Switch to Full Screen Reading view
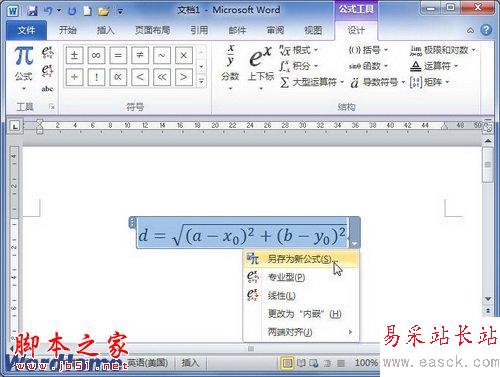 click(301, 363)
